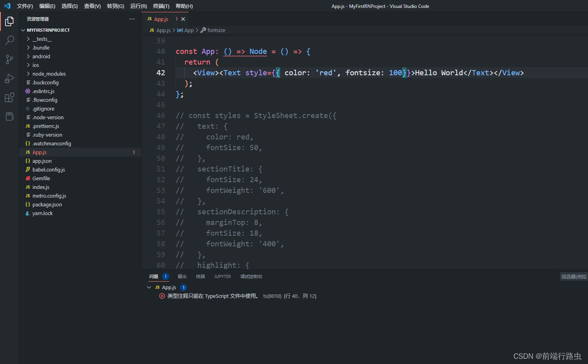The image size is (588, 364).
Task: Close the App.js editor tab
Action: (183, 19)
